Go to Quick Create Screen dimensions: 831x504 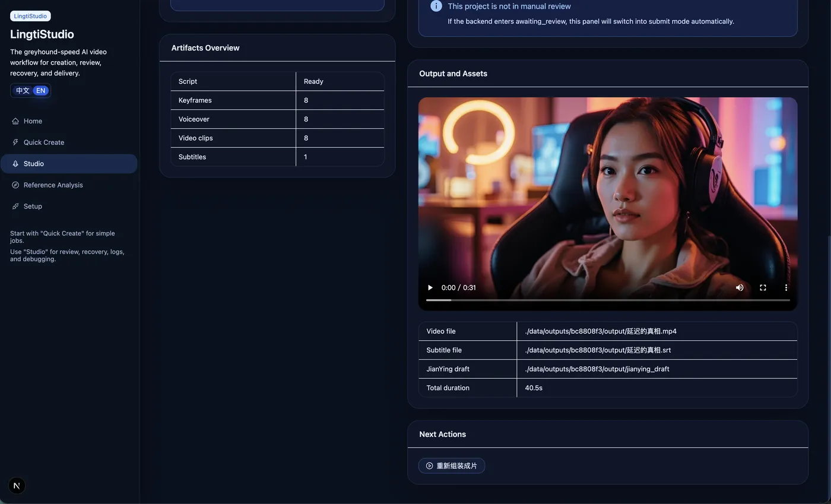[69, 142]
